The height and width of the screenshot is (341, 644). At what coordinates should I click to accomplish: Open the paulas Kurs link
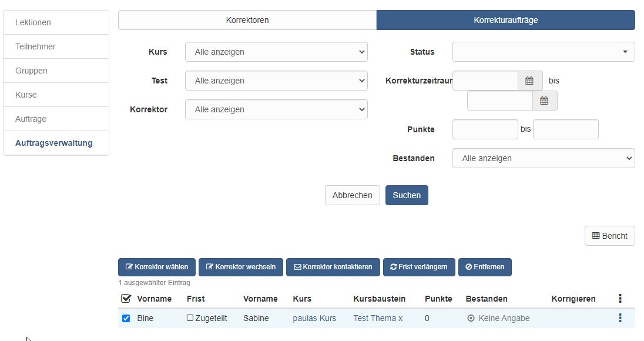[x=316, y=318]
